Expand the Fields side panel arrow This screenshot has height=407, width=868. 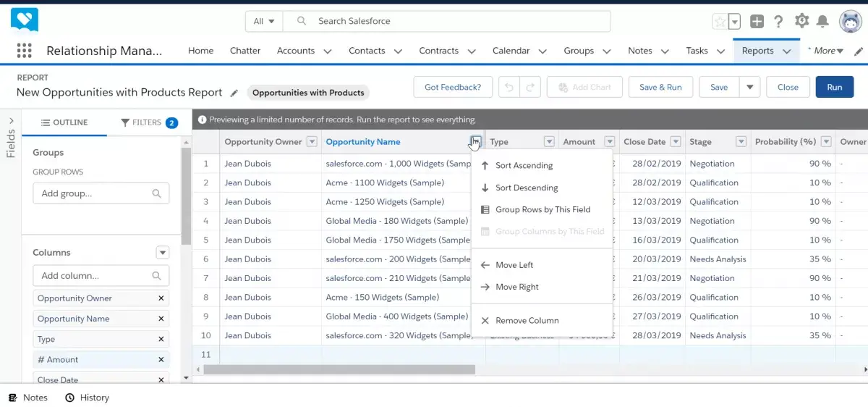click(11, 121)
